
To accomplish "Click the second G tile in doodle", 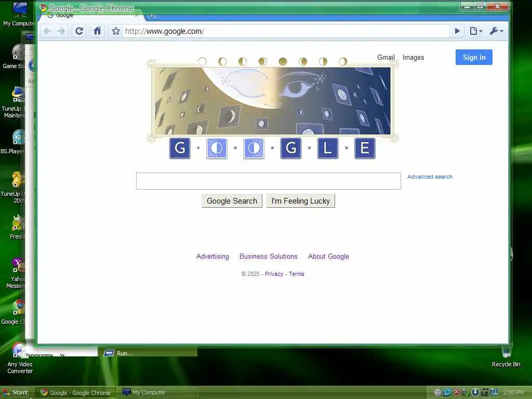I will 291,148.
